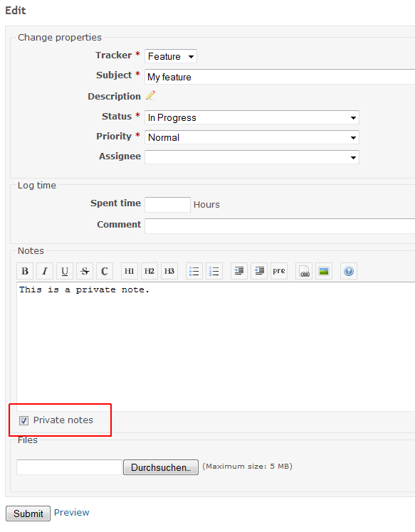The width and height of the screenshot is (415, 532).
Task: Apply strikethrough formatting to the note
Action: pyautogui.click(x=85, y=271)
